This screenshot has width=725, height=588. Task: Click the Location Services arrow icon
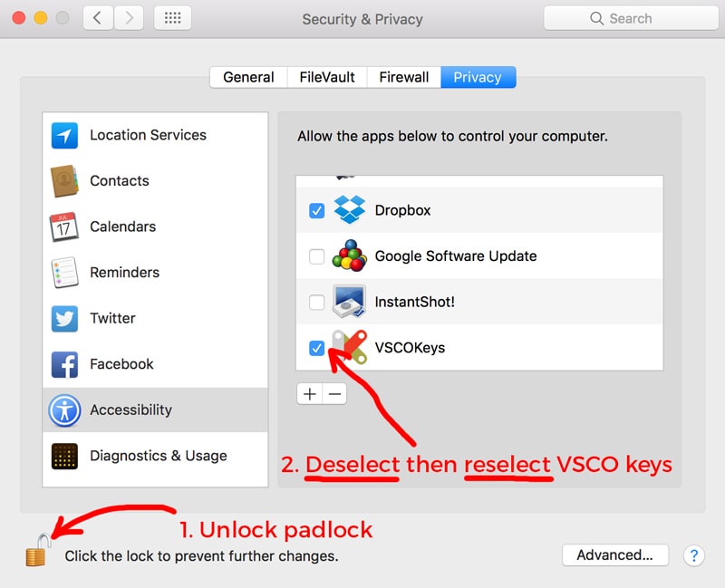point(64,136)
